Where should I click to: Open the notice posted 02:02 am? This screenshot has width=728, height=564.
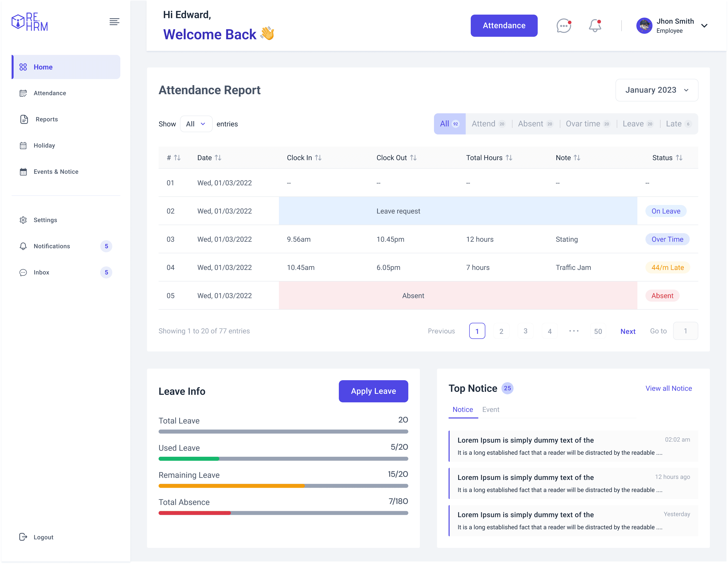(x=573, y=446)
